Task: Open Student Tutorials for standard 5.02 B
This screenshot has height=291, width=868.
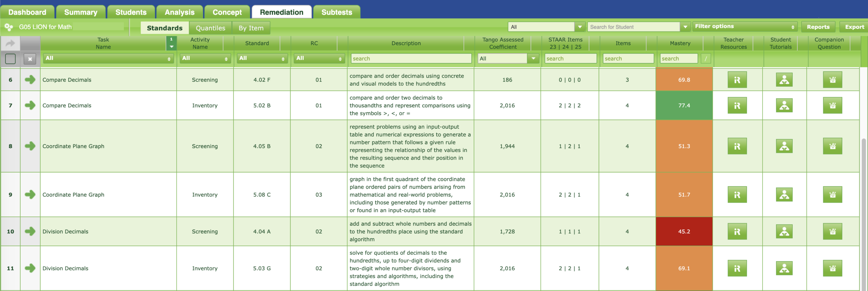Action: (784, 106)
